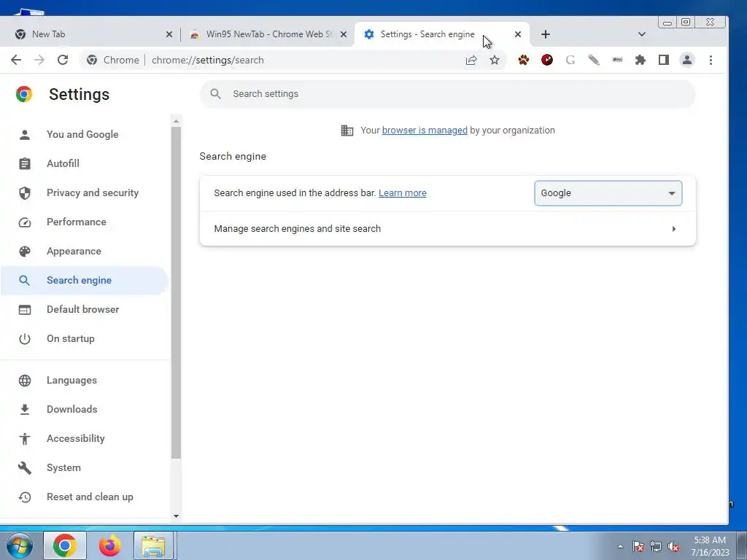Click the Chrome site info icon in address bar
The height and width of the screenshot is (560, 747).
tap(93, 60)
